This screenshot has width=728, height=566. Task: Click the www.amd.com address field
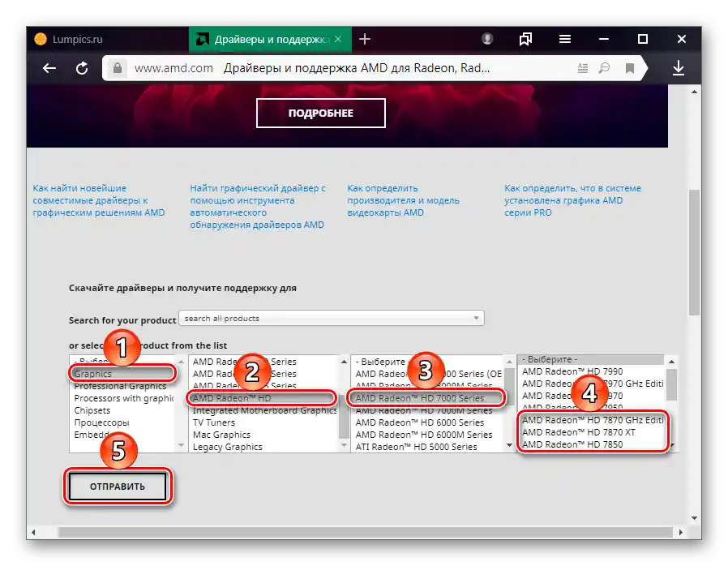[173, 68]
